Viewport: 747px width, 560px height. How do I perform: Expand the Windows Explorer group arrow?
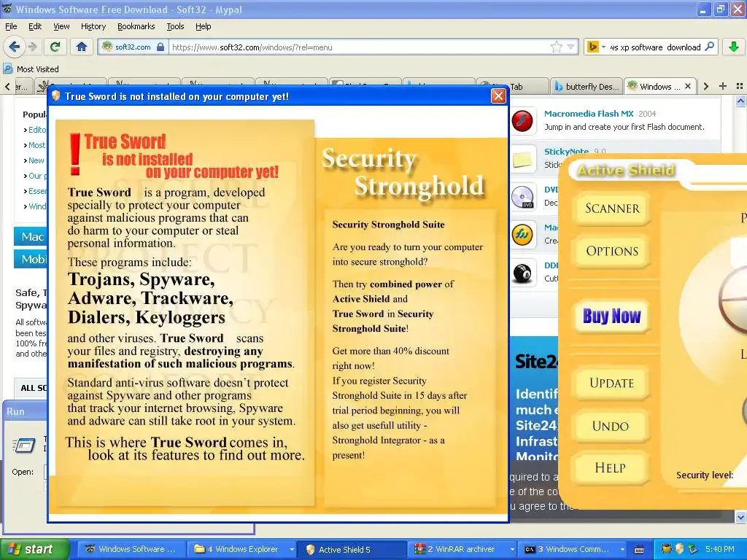pyautogui.click(x=292, y=550)
